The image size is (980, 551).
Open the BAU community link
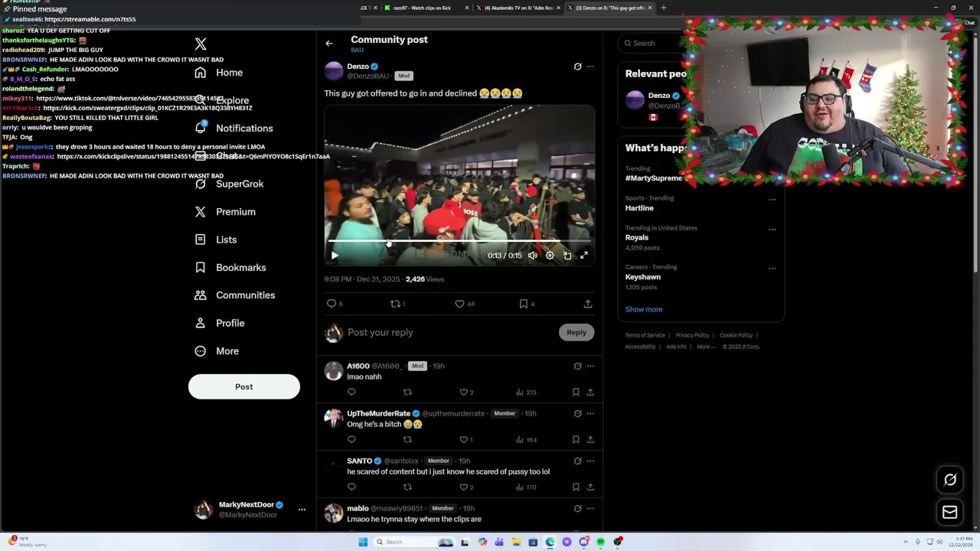tap(357, 51)
